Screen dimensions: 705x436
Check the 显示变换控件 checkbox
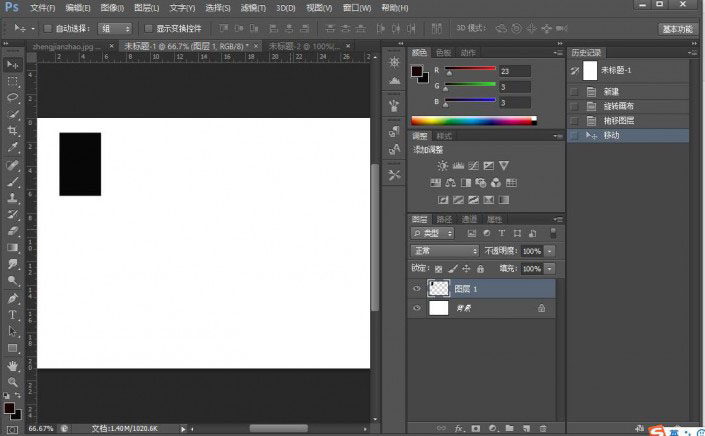pos(149,29)
